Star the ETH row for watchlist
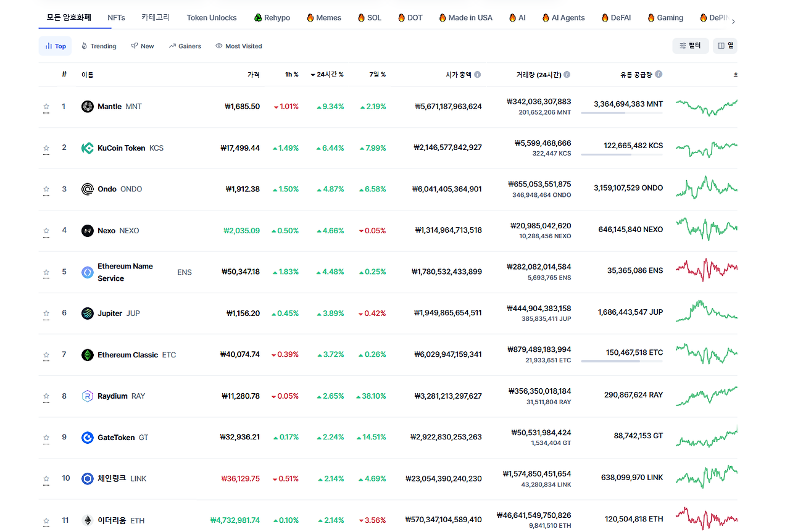This screenshot has width=790, height=532. click(46, 520)
